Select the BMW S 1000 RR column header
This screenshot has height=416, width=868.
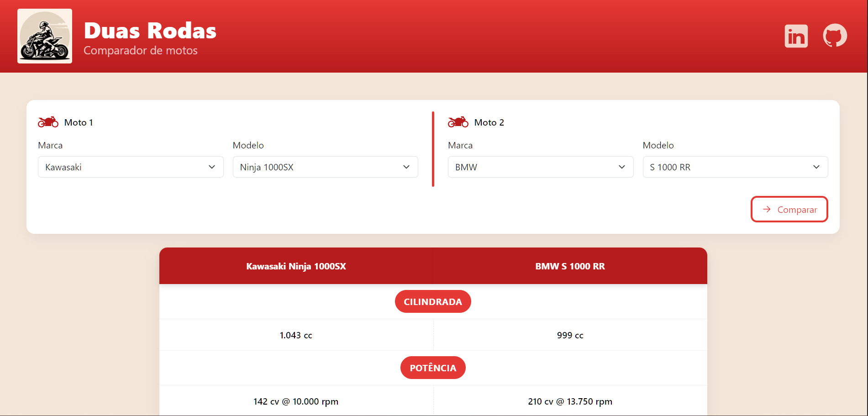click(x=570, y=266)
